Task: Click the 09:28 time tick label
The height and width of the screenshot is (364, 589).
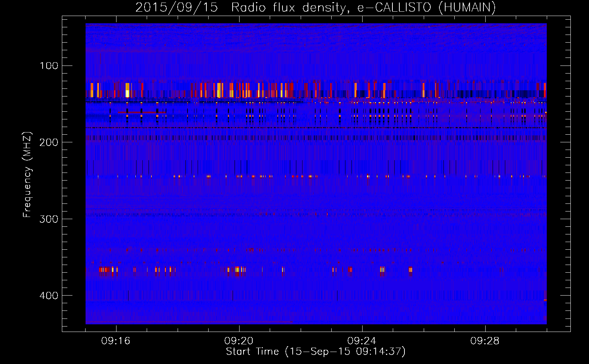Action: tap(485, 341)
